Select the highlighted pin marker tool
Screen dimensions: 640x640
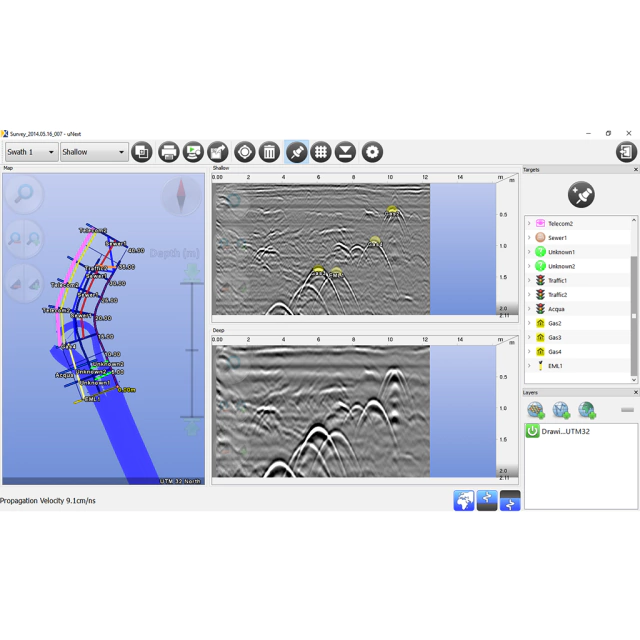[x=296, y=152]
